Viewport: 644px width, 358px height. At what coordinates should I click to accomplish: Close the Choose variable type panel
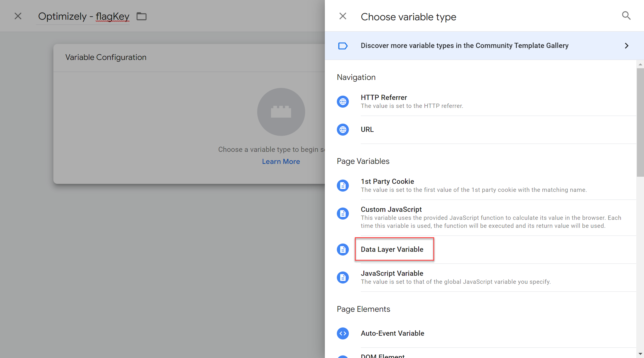(343, 16)
